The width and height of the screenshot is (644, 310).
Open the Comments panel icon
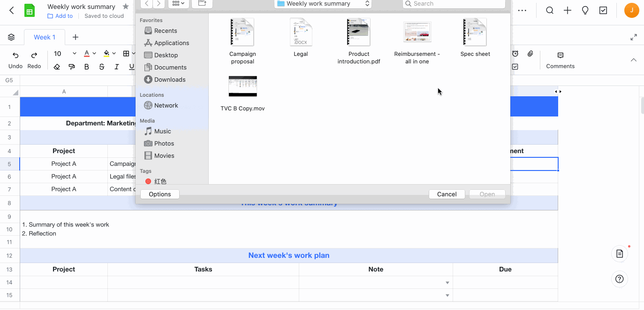[560, 55]
